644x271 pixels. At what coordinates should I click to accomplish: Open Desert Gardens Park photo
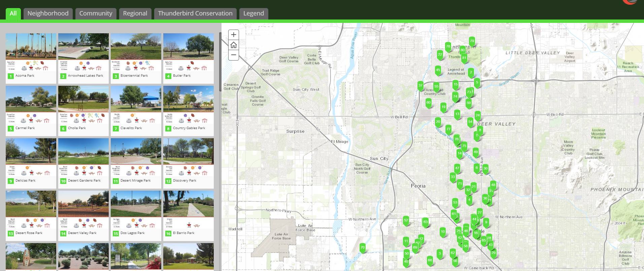pos(83,151)
